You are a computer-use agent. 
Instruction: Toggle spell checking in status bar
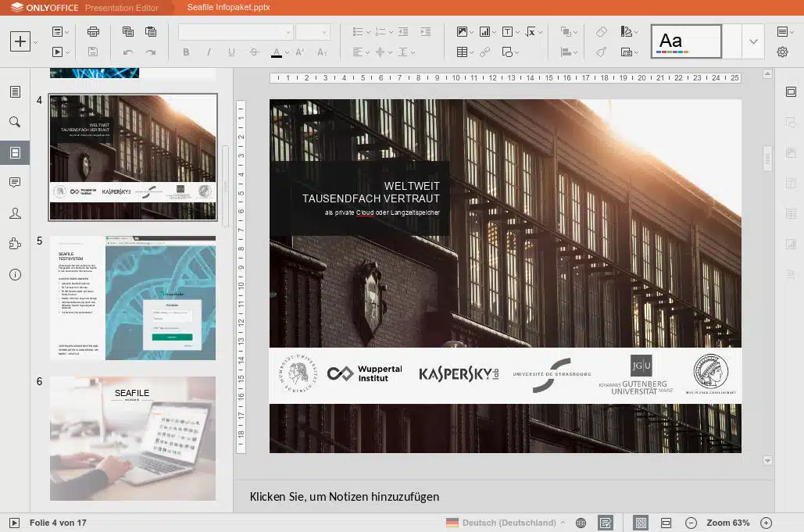coord(605,523)
